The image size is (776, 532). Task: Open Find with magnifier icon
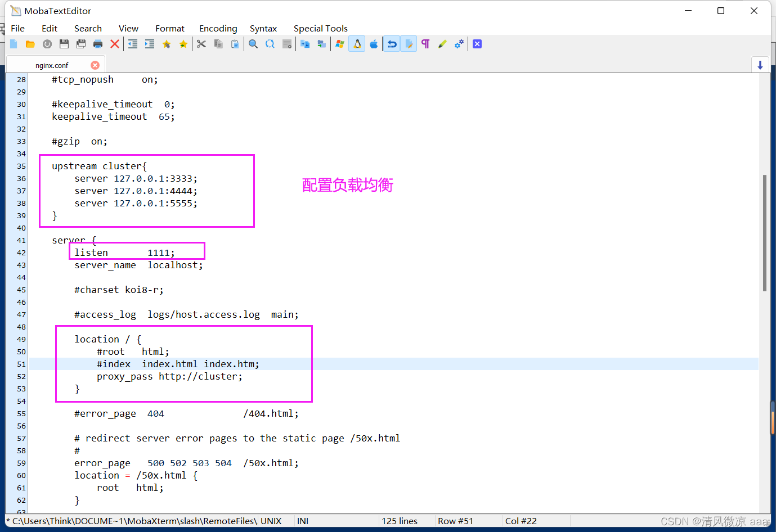(x=253, y=44)
